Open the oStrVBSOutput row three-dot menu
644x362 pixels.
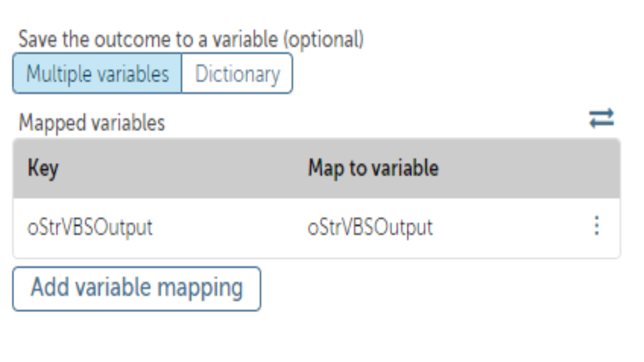coord(596,226)
